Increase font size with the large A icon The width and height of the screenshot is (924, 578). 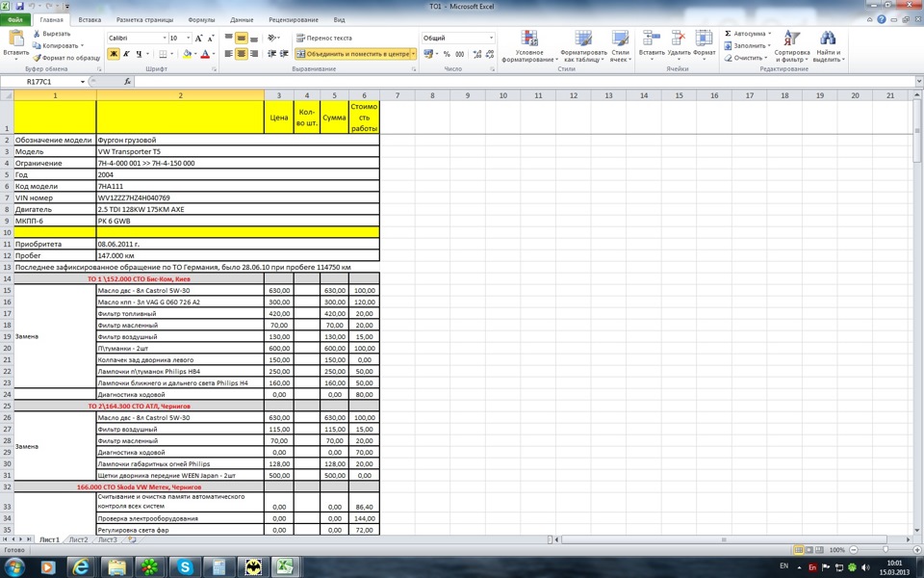198,38
